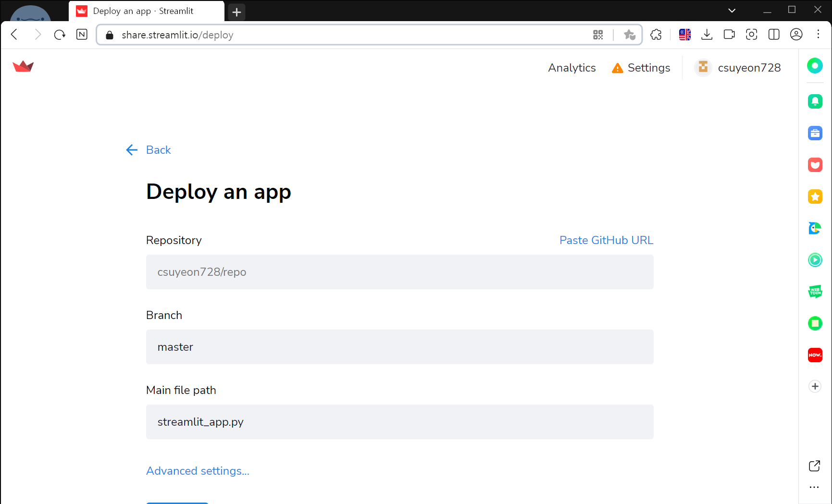Open the green play sidebar icon

pyautogui.click(x=815, y=260)
